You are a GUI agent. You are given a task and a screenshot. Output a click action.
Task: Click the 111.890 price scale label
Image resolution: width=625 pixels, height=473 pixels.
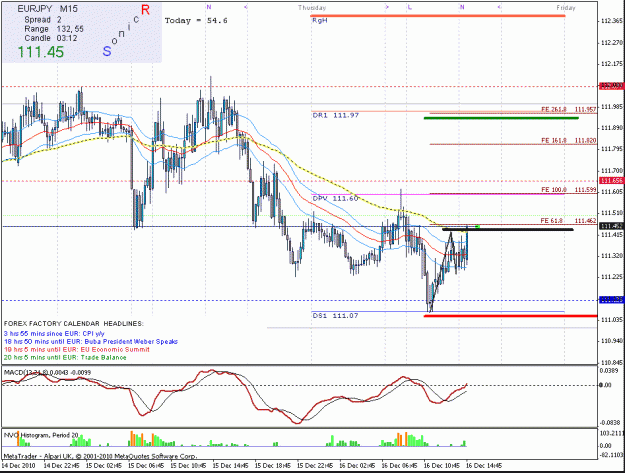tap(611, 128)
